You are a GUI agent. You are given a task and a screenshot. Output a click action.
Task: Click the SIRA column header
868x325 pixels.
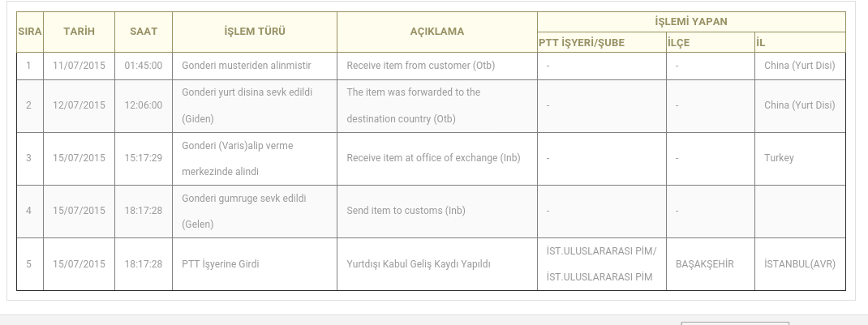30,32
